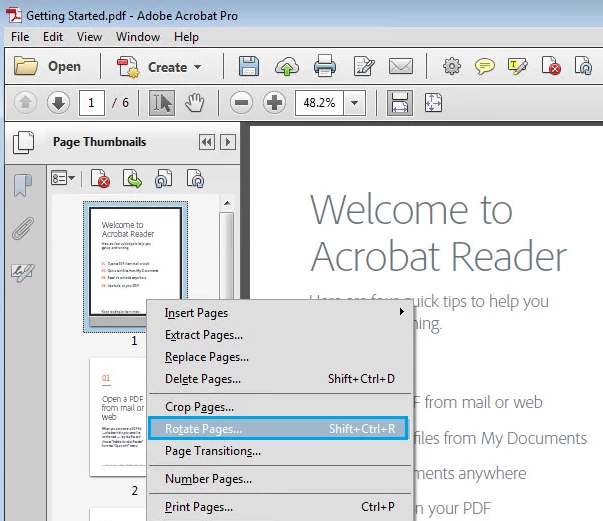Activate the Hand pan tool
The width and height of the screenshot is (603, 521).
pos(195,103)
